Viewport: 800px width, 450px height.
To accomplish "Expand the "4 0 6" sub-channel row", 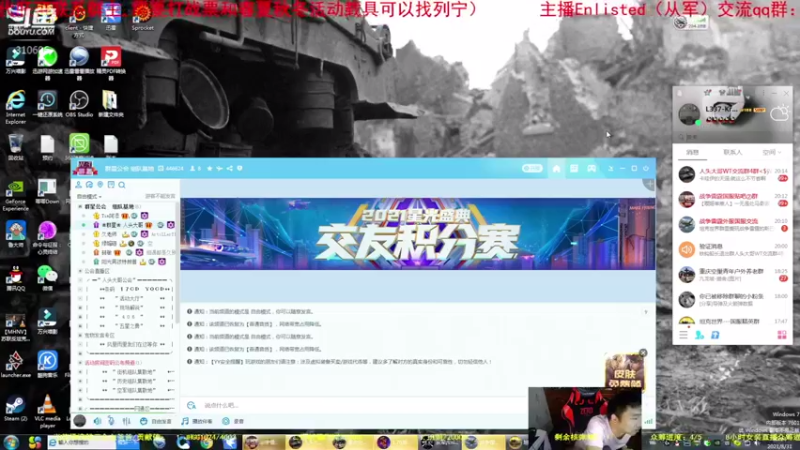I will [x=80, y=316].
